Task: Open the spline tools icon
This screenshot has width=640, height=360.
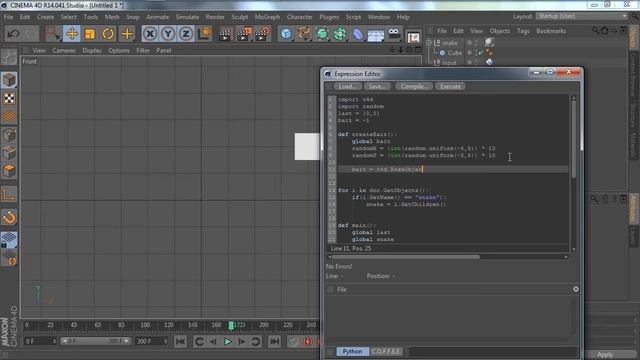Action: pyautogui.click(x=304, y=34)
